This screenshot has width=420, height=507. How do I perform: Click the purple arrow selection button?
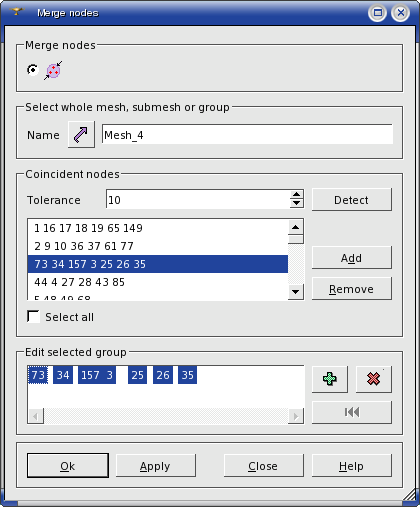click(x=81, y=135)
